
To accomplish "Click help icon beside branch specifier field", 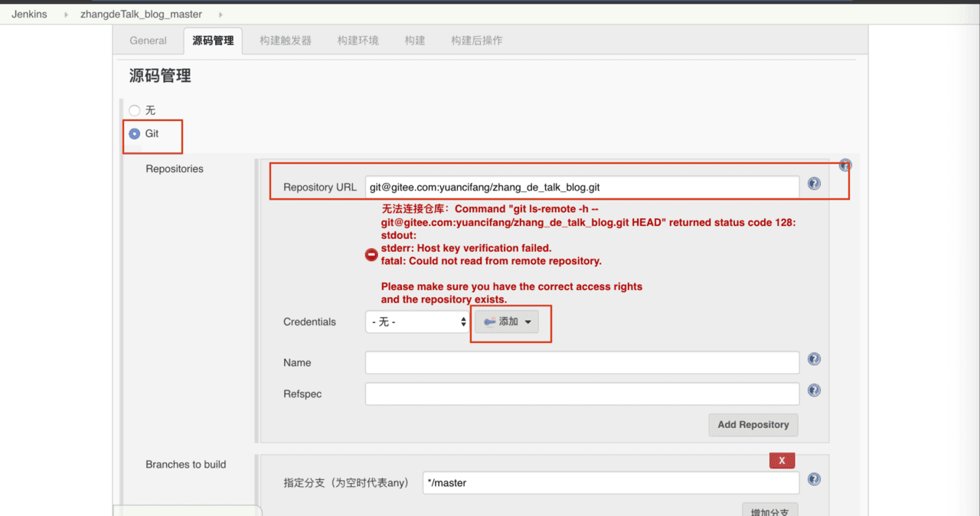I will click(x=814, y=479).
